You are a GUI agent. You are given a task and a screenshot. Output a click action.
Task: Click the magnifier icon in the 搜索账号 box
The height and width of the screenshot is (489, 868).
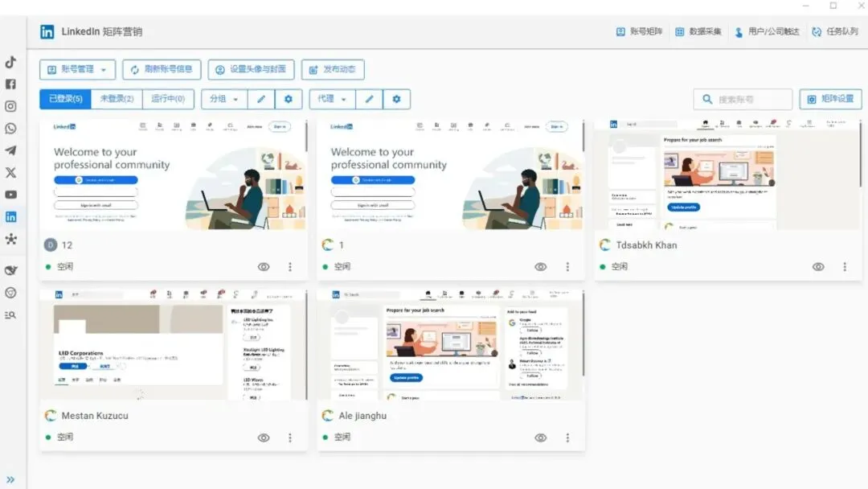pos(707,99)
